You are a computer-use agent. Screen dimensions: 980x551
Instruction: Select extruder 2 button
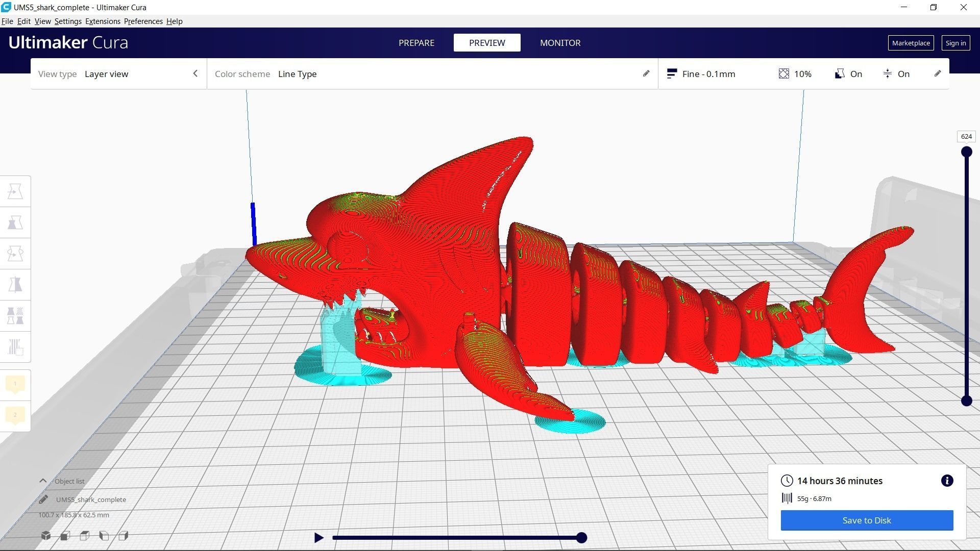15,415
